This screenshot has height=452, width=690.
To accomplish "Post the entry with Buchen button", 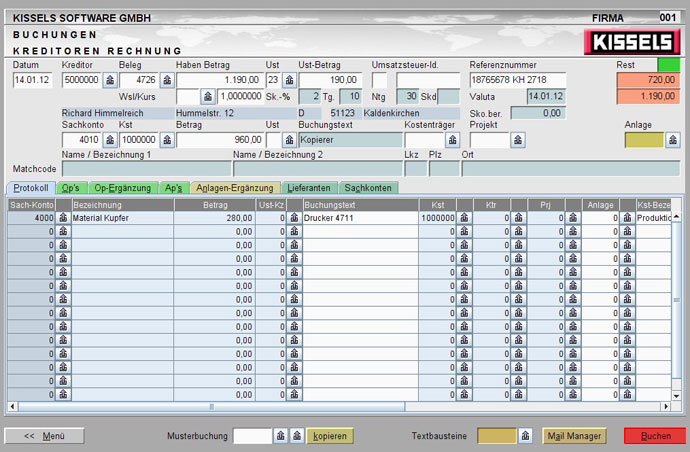I will point(655,436).
